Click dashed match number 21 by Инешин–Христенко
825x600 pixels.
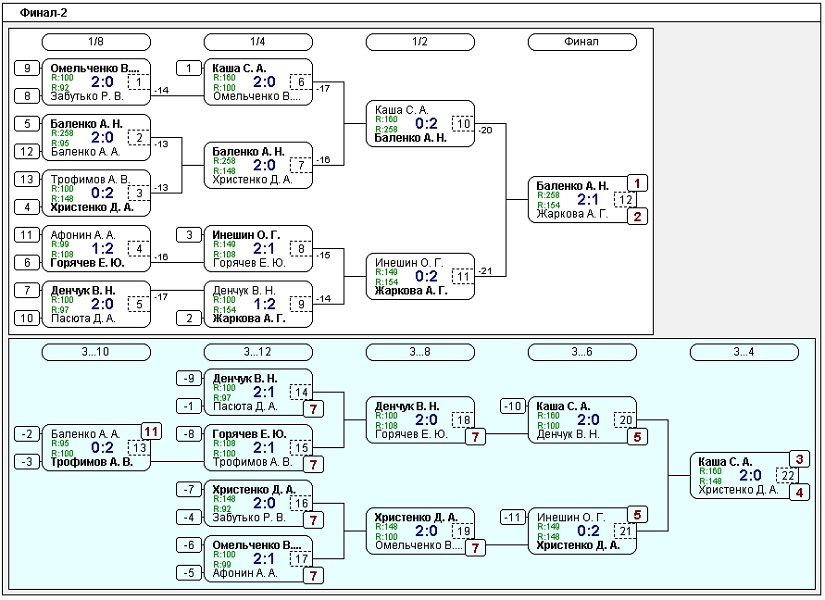625,531
